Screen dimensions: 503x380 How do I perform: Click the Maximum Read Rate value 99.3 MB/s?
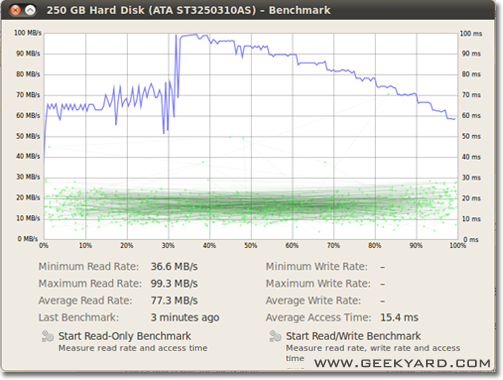[174, 284]
